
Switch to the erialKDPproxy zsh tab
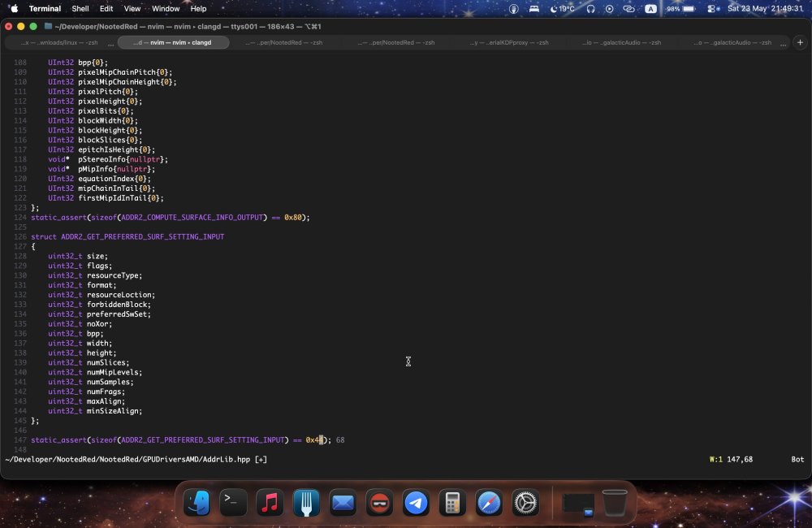pos(510,42)
